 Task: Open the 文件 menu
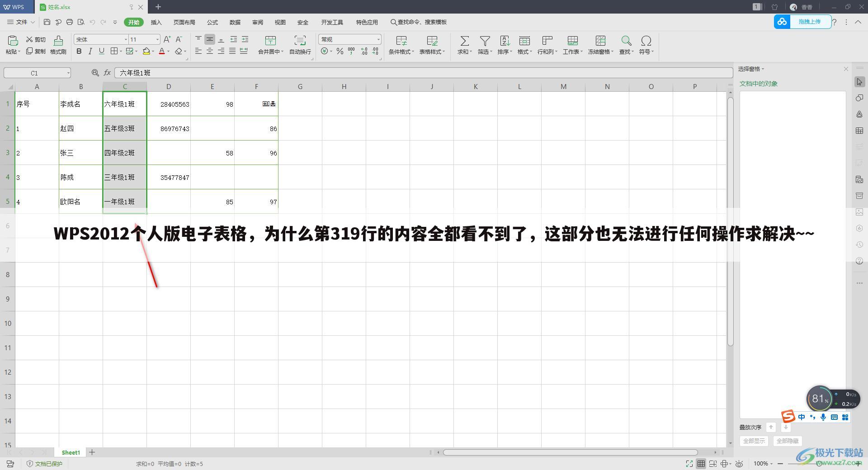coord(21,22)
